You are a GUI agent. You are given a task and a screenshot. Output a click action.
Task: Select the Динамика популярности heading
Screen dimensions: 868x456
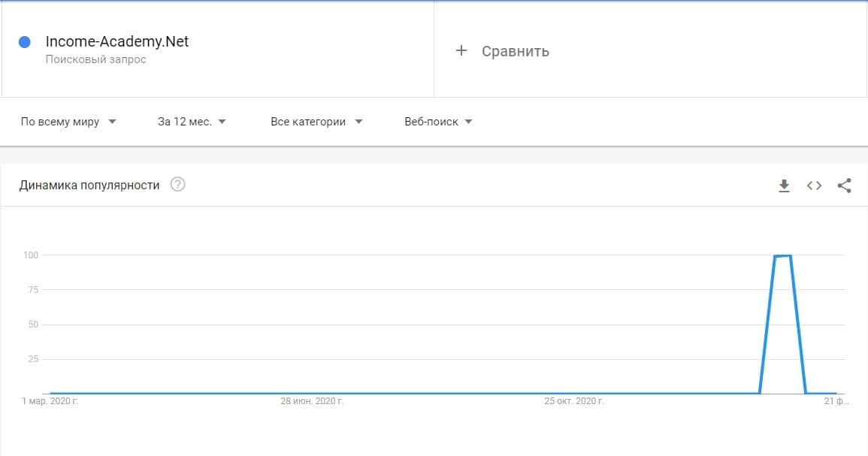tap(89, 185)
